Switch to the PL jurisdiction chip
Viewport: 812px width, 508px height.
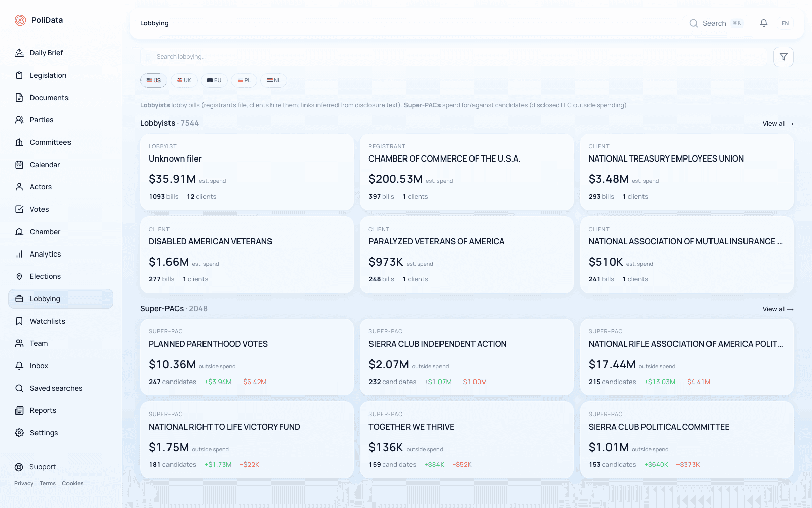pyautogui.click(x=244, y=80)
